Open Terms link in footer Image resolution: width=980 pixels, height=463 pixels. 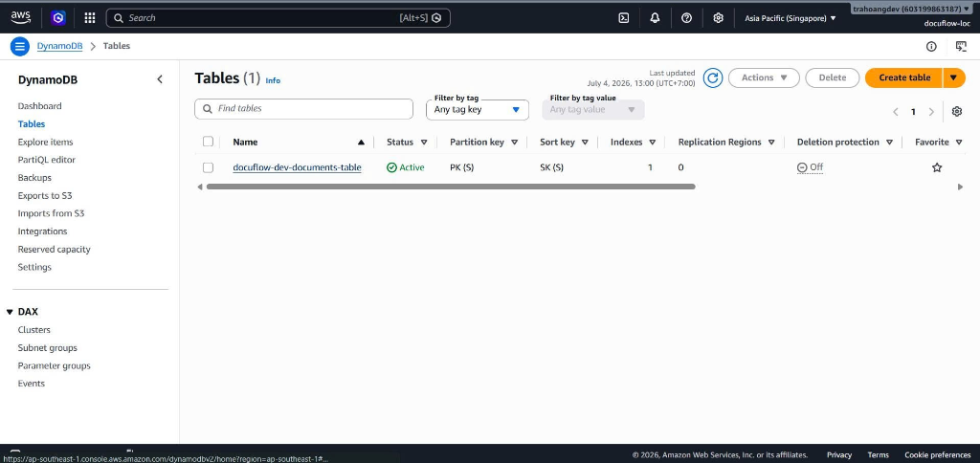click(x=878, y=455)
